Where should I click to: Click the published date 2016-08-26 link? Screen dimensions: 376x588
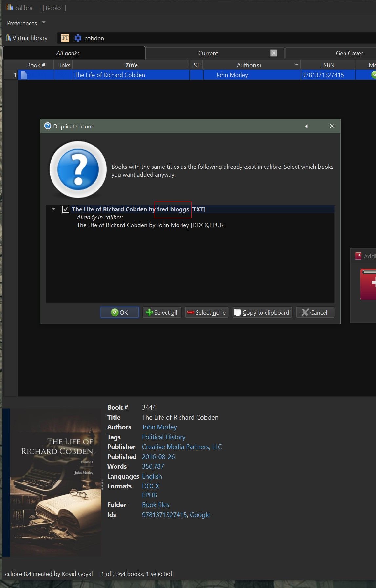click(x=158, y=457)
